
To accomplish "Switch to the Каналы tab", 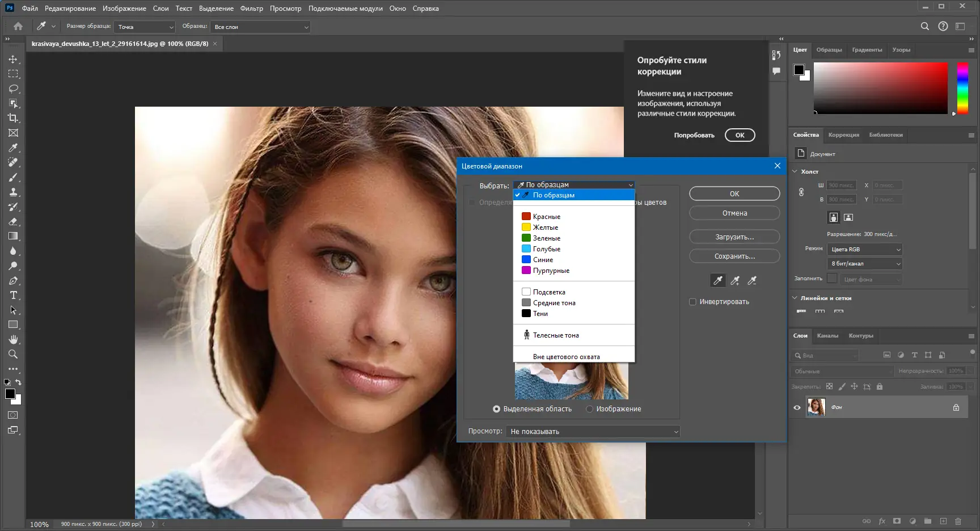I will pos(827,336).
